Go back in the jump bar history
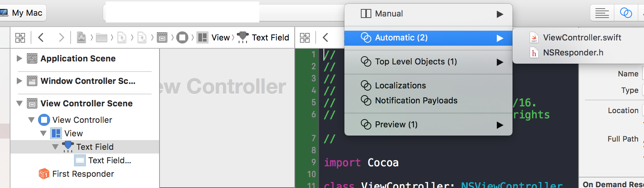This screenshot has width=644, height=188. (41, 37)
